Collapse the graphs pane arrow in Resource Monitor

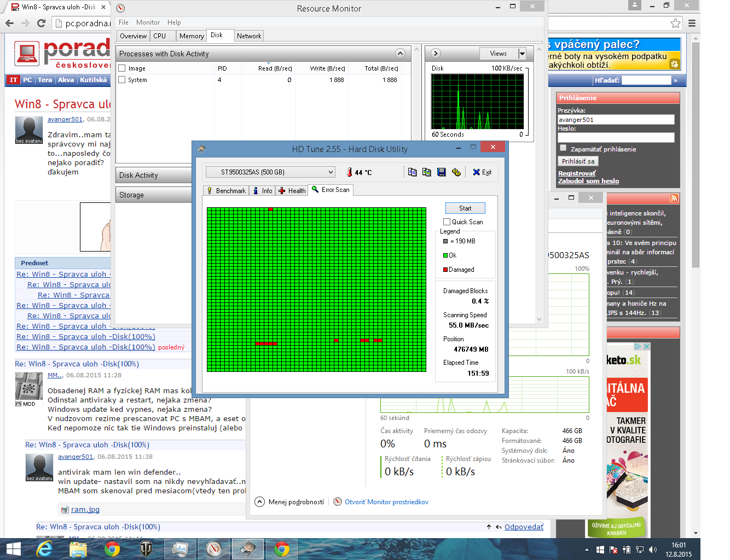point(436,54)
